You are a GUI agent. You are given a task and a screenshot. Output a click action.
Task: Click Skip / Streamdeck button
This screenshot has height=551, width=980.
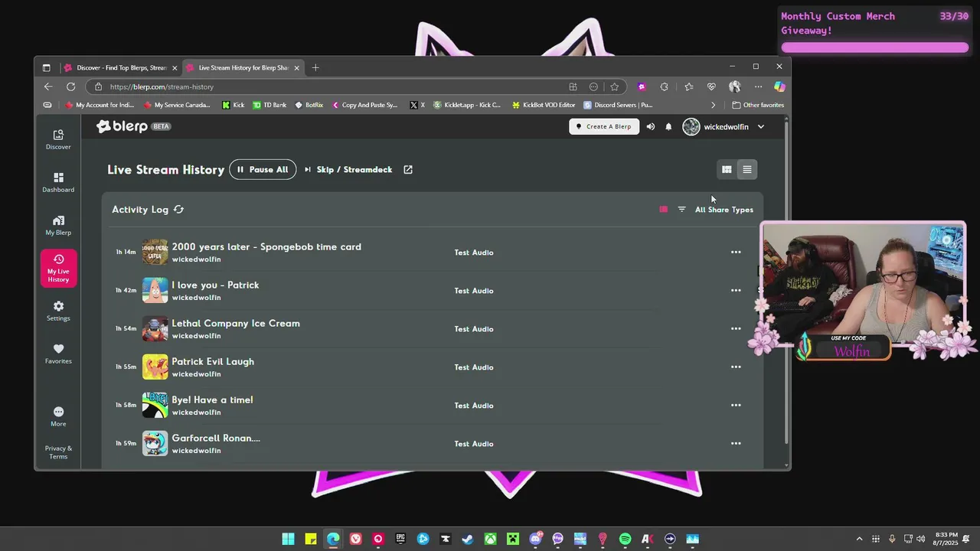[348, 170]
